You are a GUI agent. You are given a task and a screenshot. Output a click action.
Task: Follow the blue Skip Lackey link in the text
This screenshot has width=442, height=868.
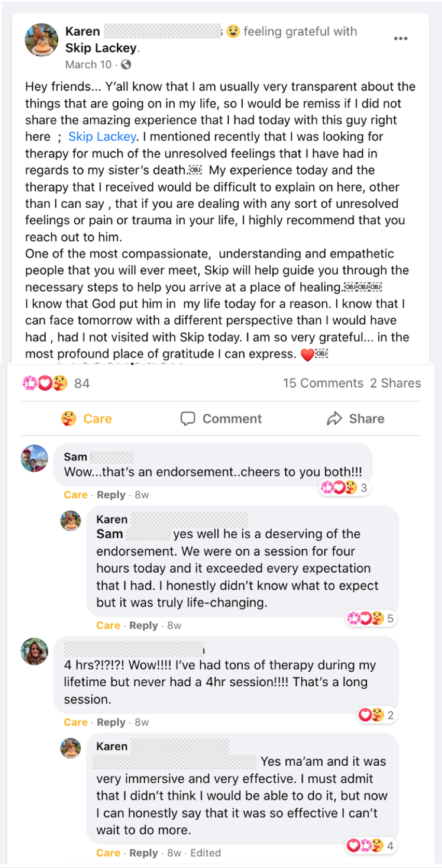(x=102, y=137)
